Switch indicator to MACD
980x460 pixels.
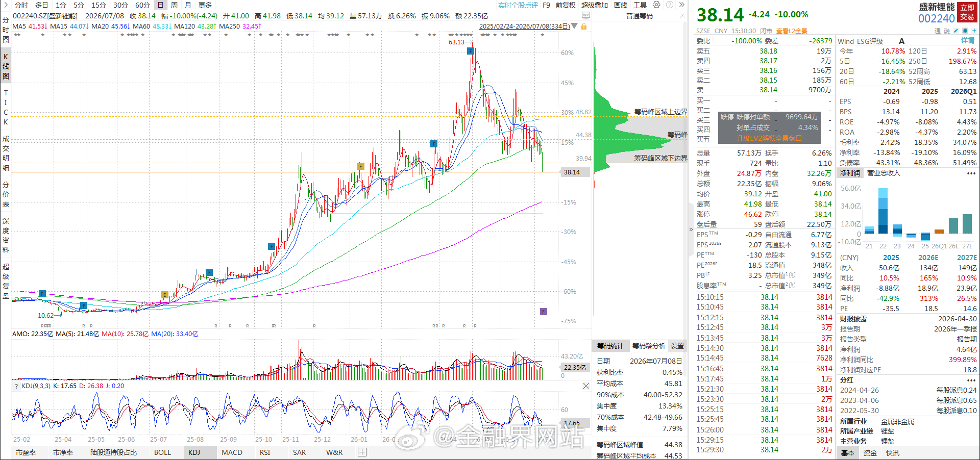pyautogui.click(x=232, y=452)
